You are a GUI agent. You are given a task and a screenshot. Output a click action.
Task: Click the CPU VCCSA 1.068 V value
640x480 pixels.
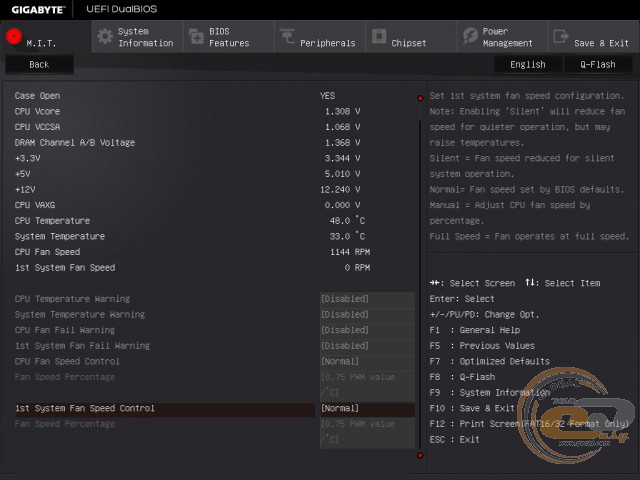click(x=342, y=127)
